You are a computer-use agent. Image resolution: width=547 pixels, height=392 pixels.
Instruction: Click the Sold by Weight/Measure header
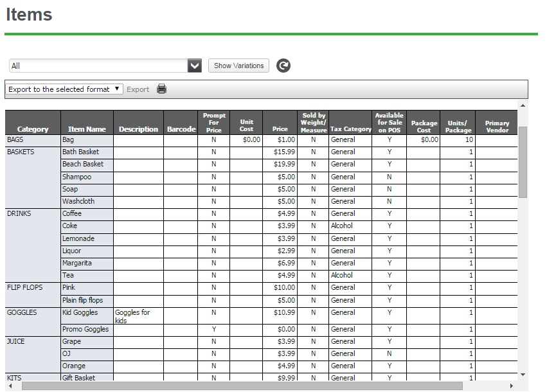tap(313, 123)
